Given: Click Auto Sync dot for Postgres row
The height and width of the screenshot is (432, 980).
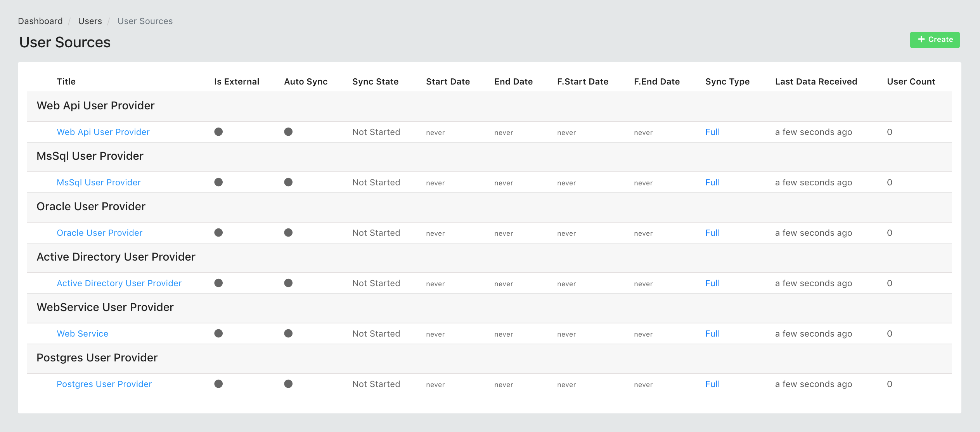Looking at the screenshot, I should coord(288,384).
